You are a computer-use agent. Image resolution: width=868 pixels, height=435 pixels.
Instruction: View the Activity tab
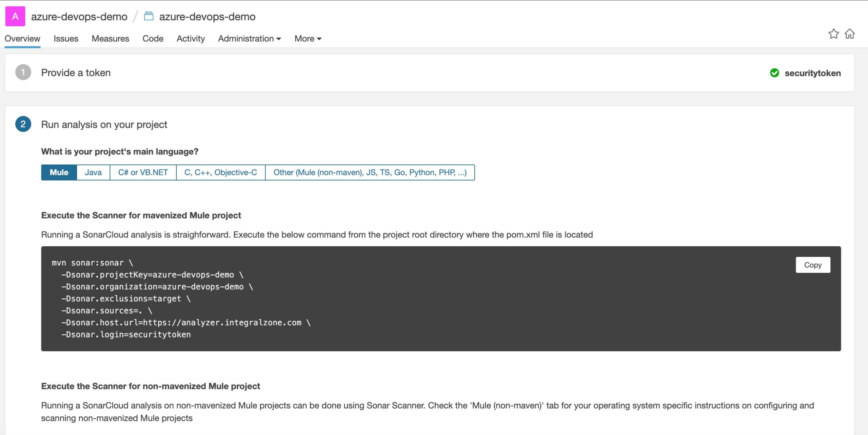pyautogui.click(x=191, y=39)
